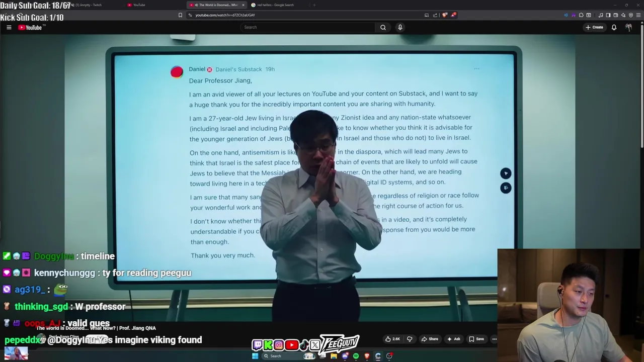
Task: Click the YouTube search magnifier button
Action: (383, 27)
